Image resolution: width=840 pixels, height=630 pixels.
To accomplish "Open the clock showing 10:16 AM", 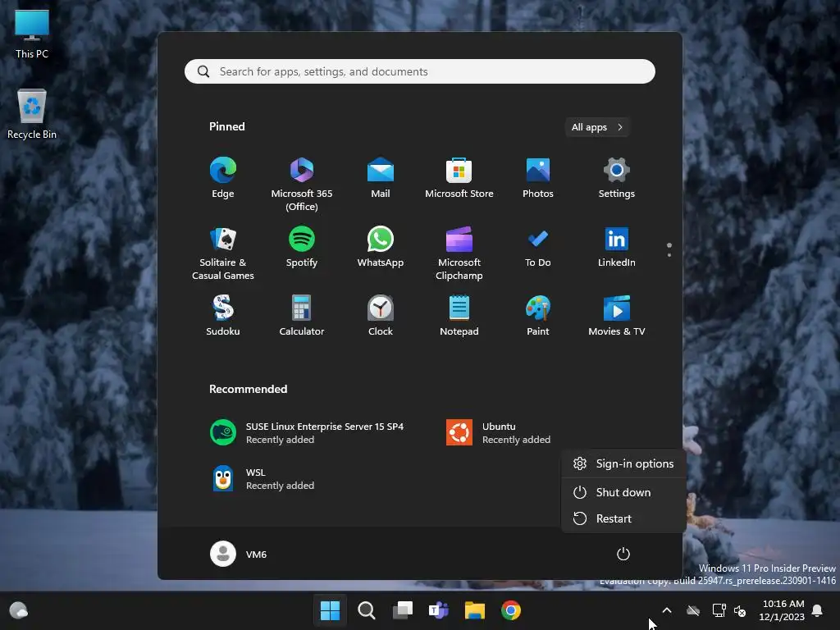I will point(782,610).
